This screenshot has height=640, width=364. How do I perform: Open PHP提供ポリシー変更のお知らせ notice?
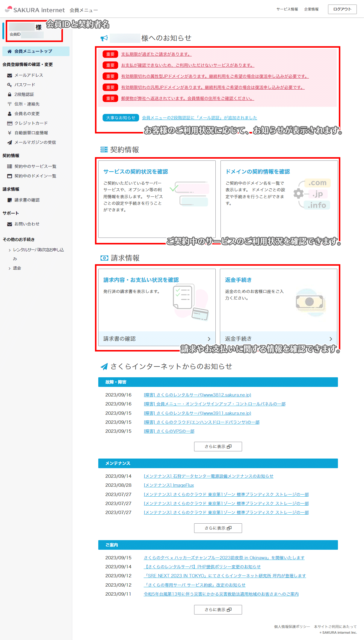pyautogui.click(x=202, y=567)
